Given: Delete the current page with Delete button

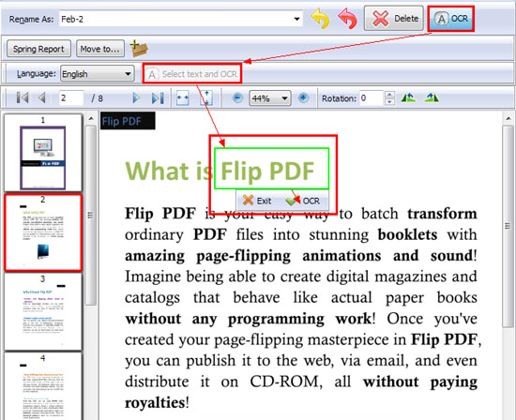Looking at the screenshot, I should (x=394, y=19).
